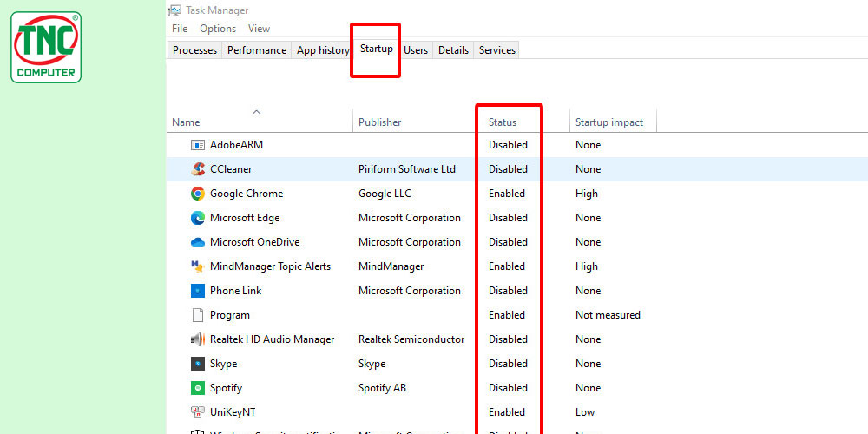Image resolution: width=868 pixels, height=434 pixels.
Task: Select the Microsoft Edge entry name
Action: pyautogui.click(x=245, y=218)
